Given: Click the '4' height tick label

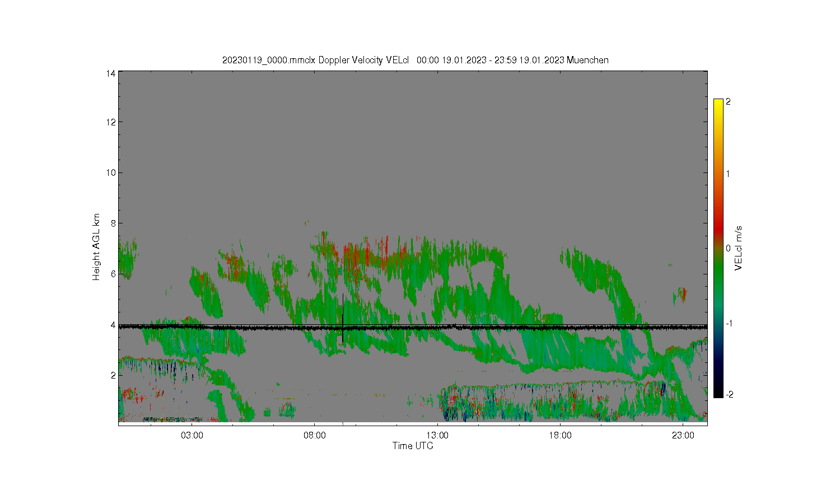Looking at the screenshot, I should tap(113, 325).
